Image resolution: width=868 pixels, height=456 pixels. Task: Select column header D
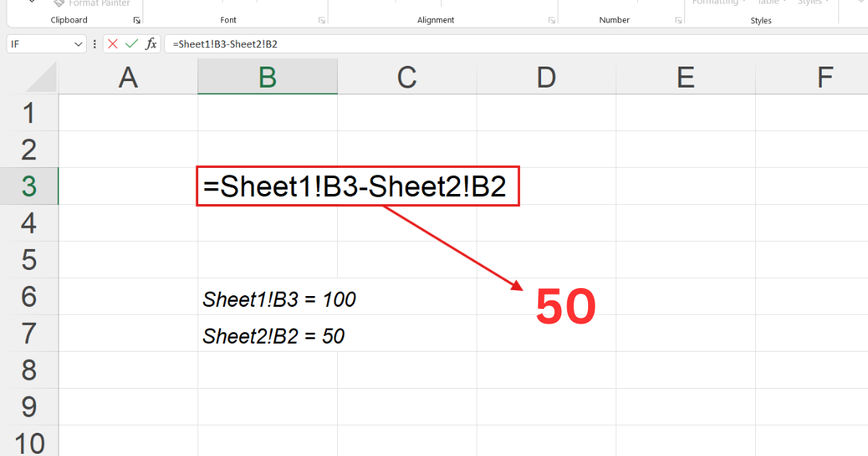click(545, 76)
